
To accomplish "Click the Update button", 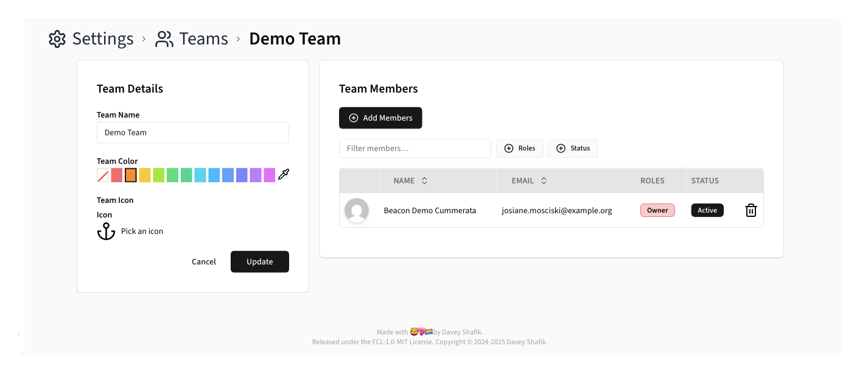I will tap(259, 262).
